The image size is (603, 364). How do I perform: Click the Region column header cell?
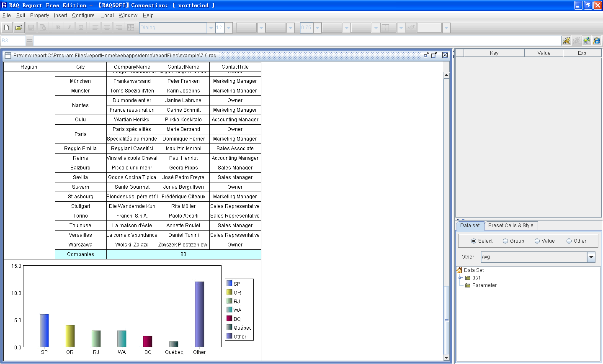click(x=29, y=67)
